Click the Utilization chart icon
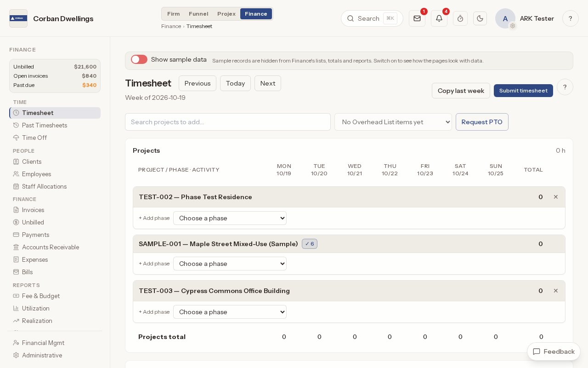Image resolution: width=588 pixels, height=368 pixels. point(16,308)
